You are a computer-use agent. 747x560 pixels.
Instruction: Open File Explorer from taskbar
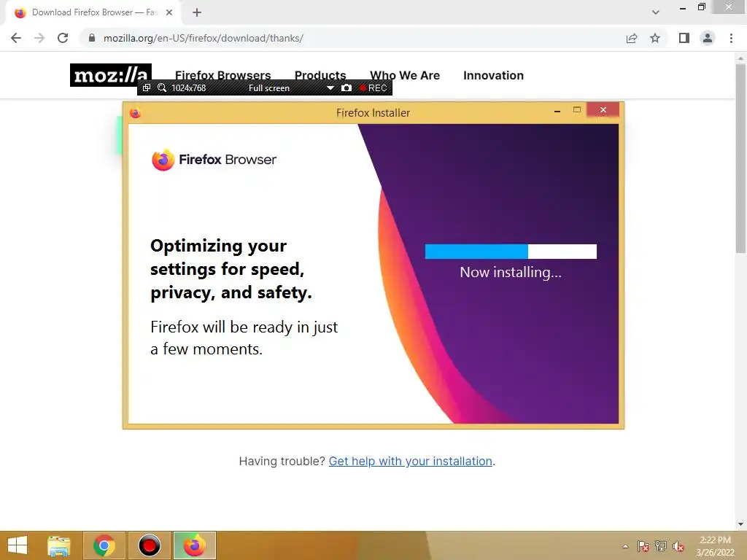tap(59, 545)
